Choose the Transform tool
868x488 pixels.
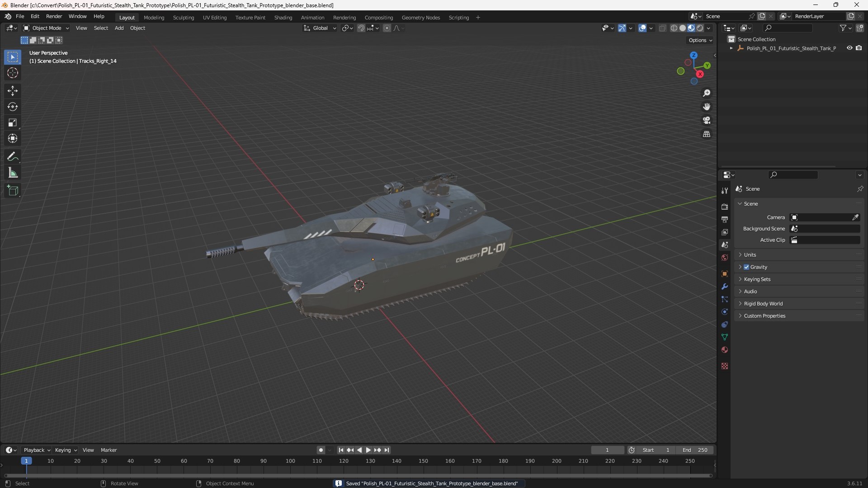pos(13,138)
